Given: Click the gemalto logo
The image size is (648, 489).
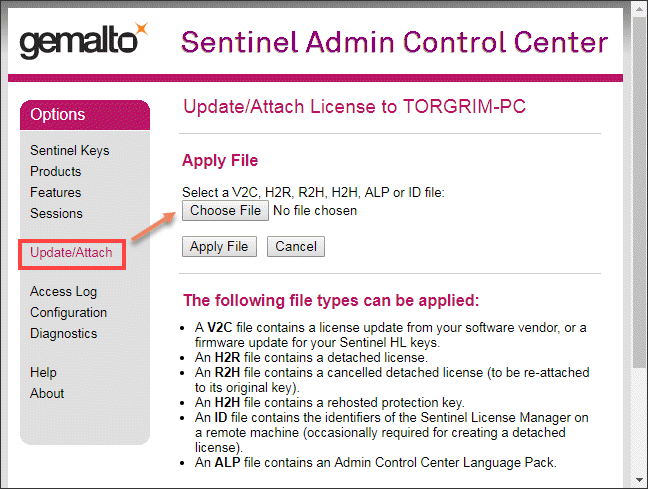Looking at the screenshot, I should (84, 41).
